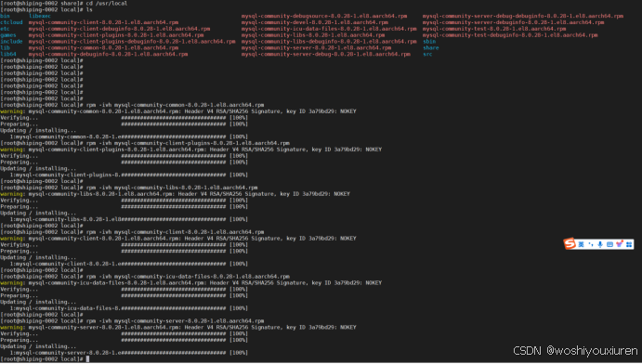The width and height of the screenshot is (642, 364).
Task: Click mysql-community-libs-debuginfo rpm file in the listing
Action: coord(329,41)
